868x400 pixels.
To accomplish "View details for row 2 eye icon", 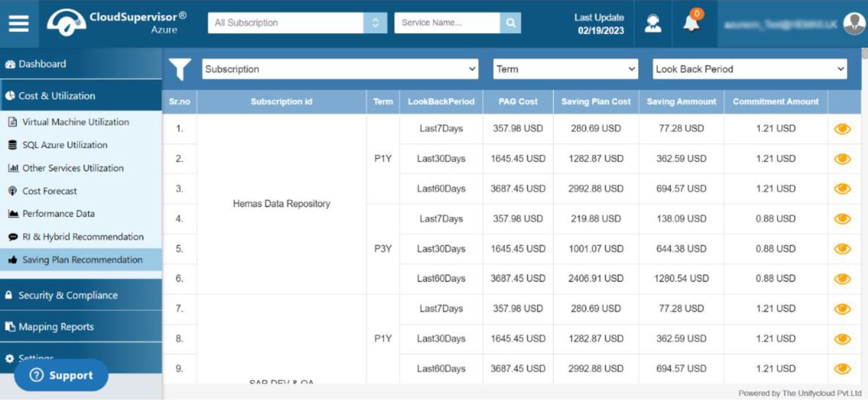I will tap(842, 159).
